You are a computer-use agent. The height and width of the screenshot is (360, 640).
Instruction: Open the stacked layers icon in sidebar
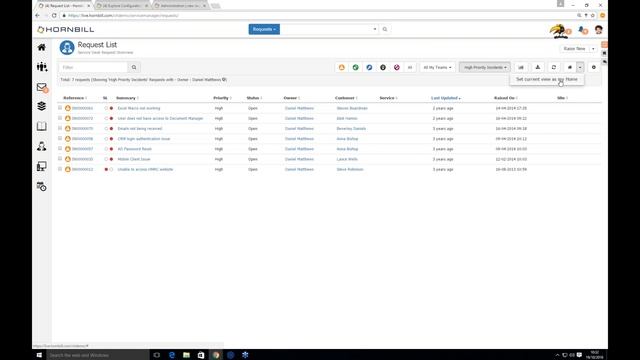pyautogui.click(x=42, y=106)
